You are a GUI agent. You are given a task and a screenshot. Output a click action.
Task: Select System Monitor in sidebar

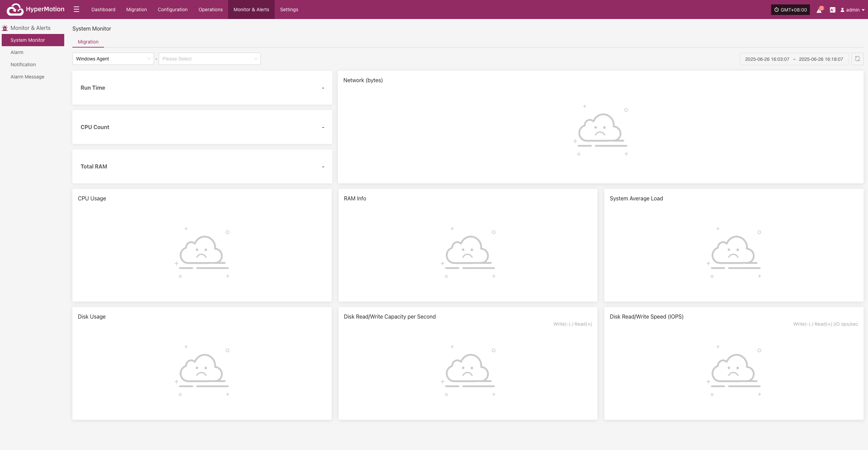click(x=33, y=40)
